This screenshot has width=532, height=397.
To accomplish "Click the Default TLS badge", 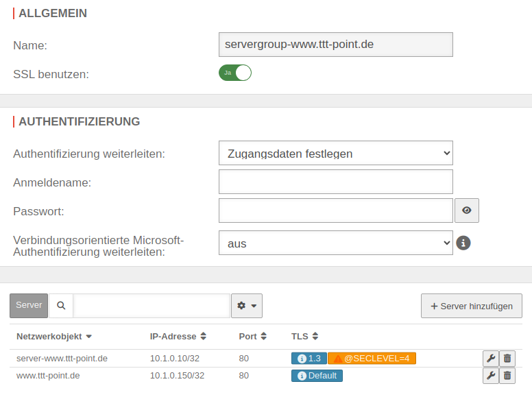I will click(x=317, y=376).
